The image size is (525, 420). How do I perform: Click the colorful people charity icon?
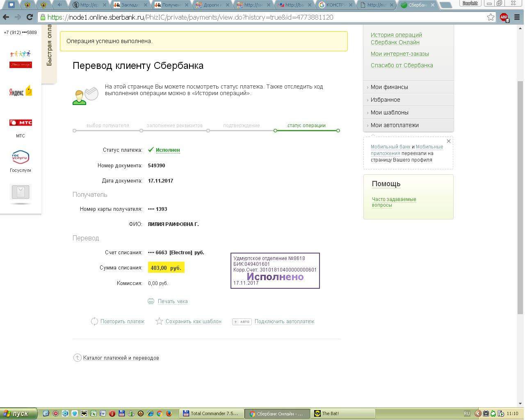click(21, 59)
